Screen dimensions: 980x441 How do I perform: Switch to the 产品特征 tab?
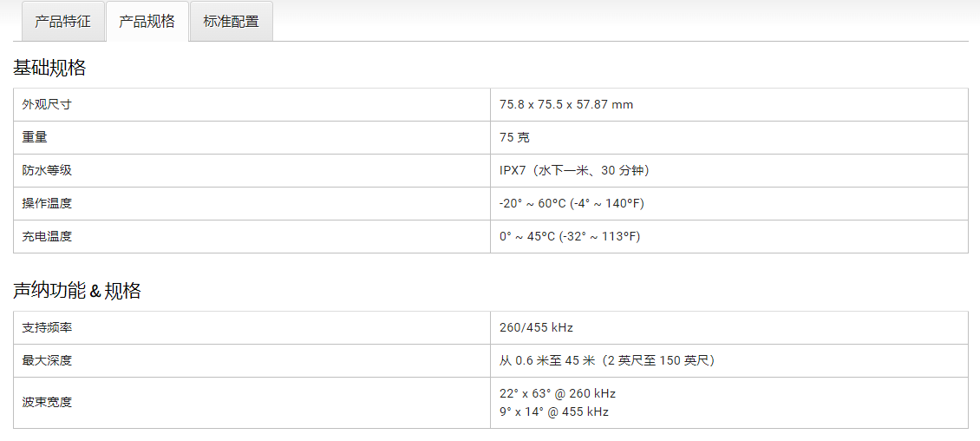coord(62,21)
